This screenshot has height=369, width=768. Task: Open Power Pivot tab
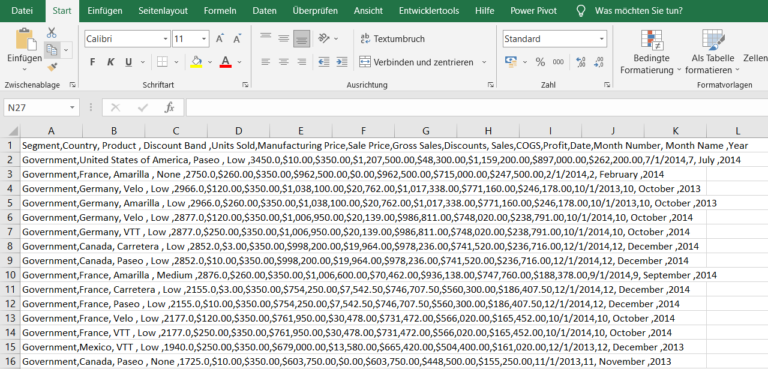tap(533, 11)
